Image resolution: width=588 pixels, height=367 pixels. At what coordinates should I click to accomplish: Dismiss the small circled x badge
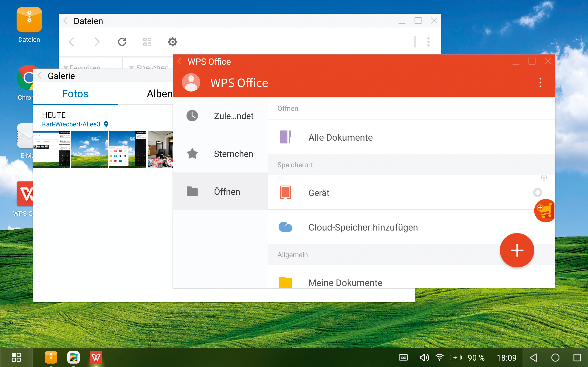[x=544, y=178]
